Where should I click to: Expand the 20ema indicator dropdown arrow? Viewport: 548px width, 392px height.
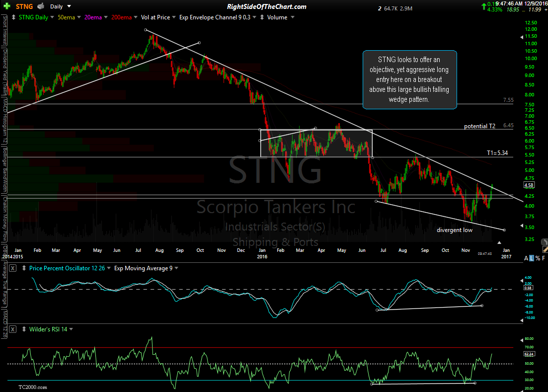105,17
